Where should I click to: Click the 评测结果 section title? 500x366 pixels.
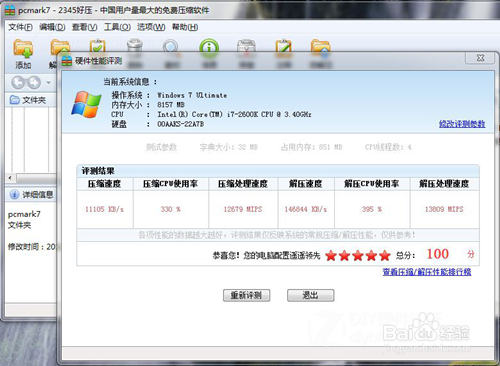coord(98,171)
